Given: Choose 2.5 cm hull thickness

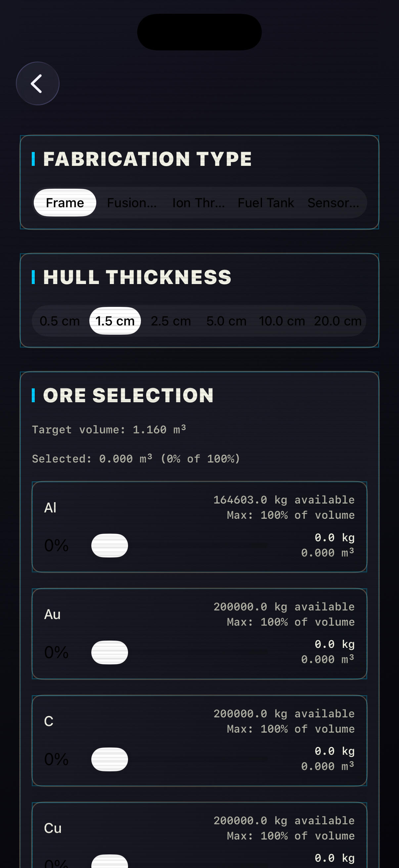Looking at the screenshot, I should tap(171, 321).
